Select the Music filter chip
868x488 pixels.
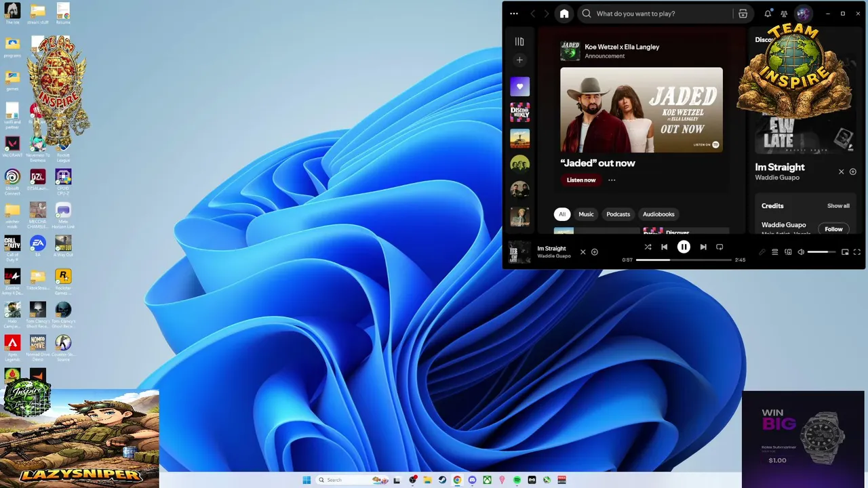586,214
